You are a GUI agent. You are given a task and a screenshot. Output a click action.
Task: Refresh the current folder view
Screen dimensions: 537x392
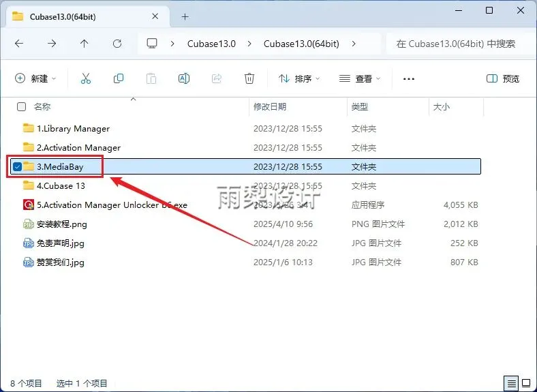[x=117, y=44]
